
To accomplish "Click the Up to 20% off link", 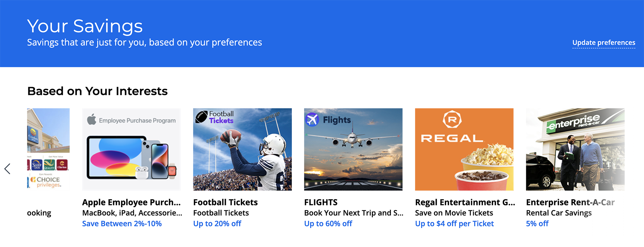I will pos(217,224).
